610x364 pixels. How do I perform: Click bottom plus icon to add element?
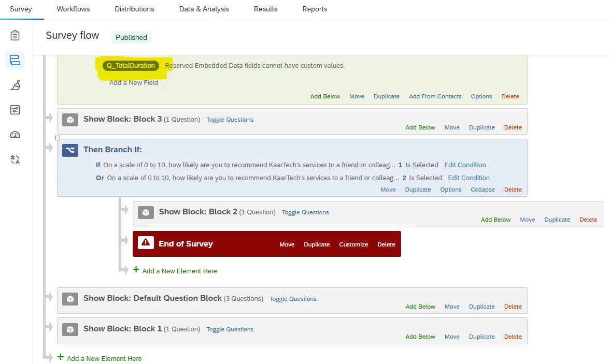point(61,357)
